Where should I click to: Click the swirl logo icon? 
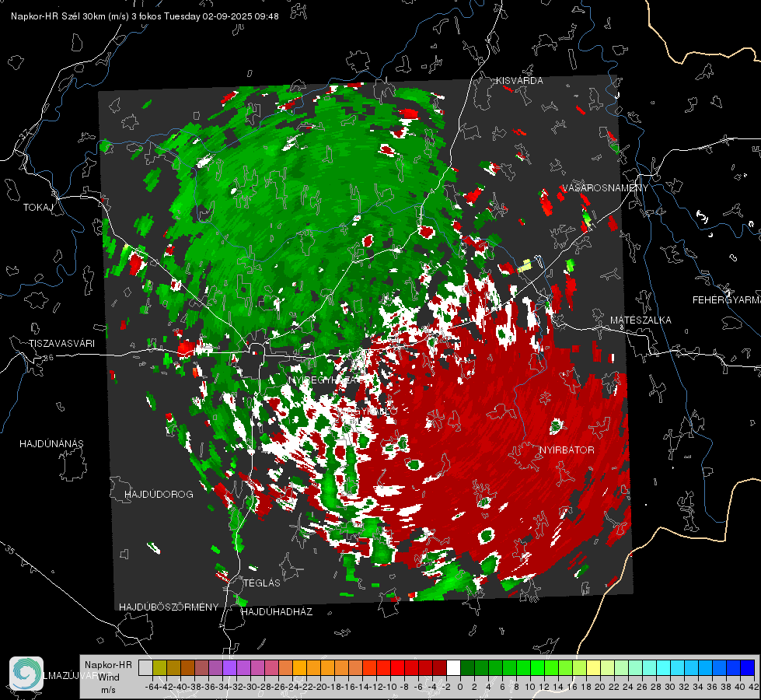pyautogui.click(x=26, y=674)
